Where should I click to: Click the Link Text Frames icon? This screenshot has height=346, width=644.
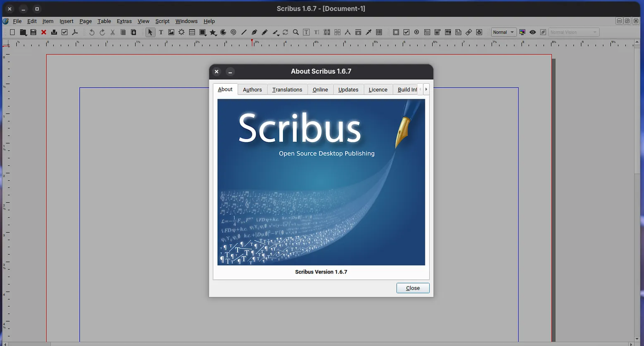pos(327,32)
